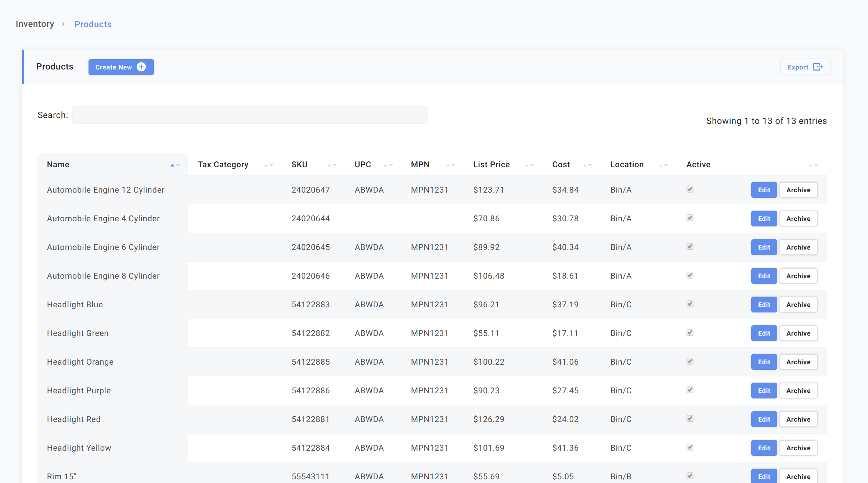Click the plus icon on Create New
The image size is (868, 483).
[x=141, y=67]
